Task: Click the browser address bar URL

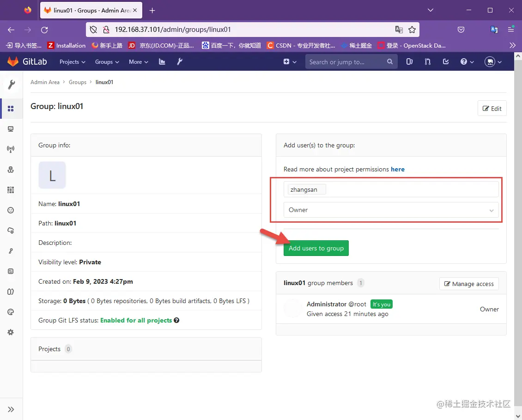Action: pyautogui.click(x=173, y=30)
